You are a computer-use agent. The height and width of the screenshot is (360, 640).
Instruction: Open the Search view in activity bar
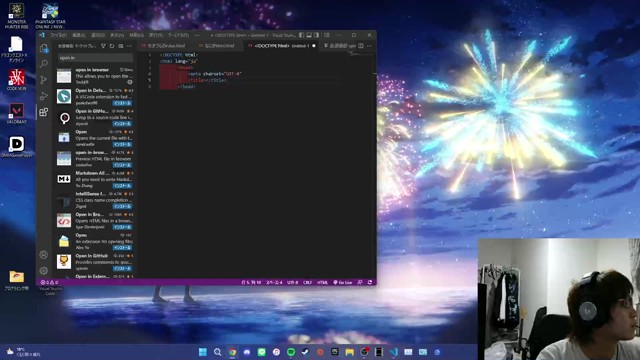coord(44,64)
